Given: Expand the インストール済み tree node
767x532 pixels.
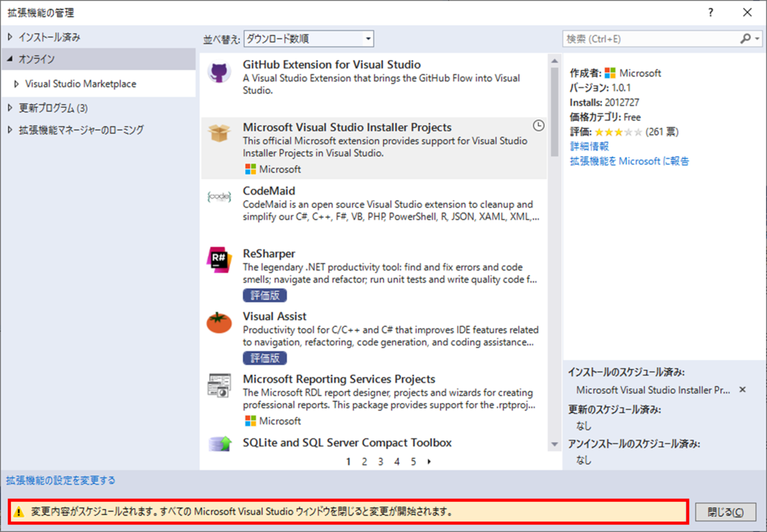Looking at the screenshot, I should pyautogui.click(x=10, y=37).
